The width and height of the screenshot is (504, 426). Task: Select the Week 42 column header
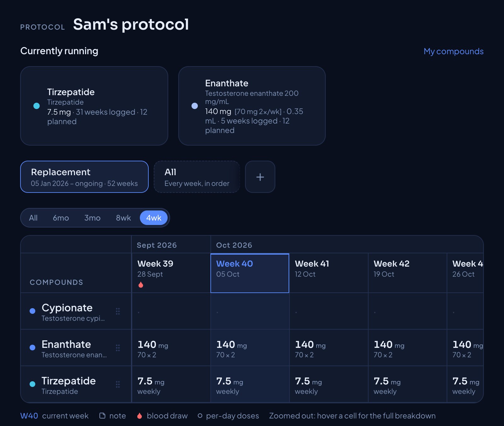tap(407, 273)
